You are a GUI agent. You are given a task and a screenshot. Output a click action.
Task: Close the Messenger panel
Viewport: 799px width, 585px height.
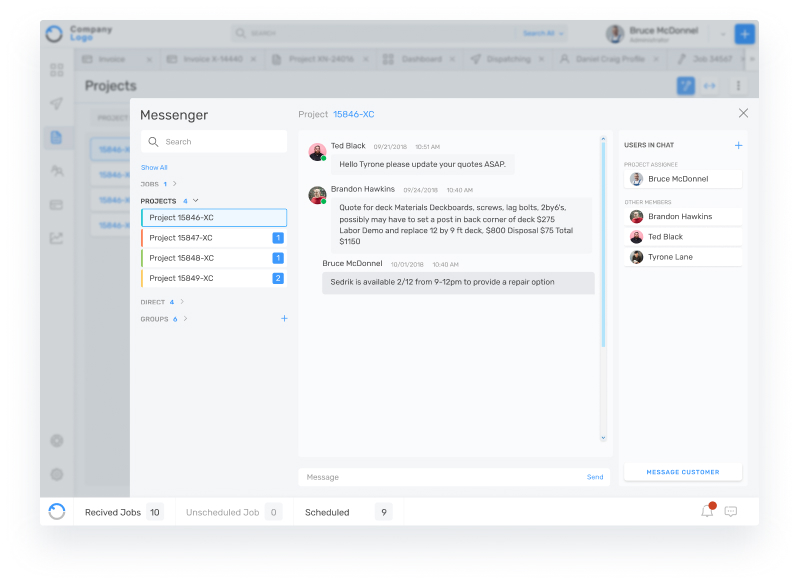[x=742, y=114]
